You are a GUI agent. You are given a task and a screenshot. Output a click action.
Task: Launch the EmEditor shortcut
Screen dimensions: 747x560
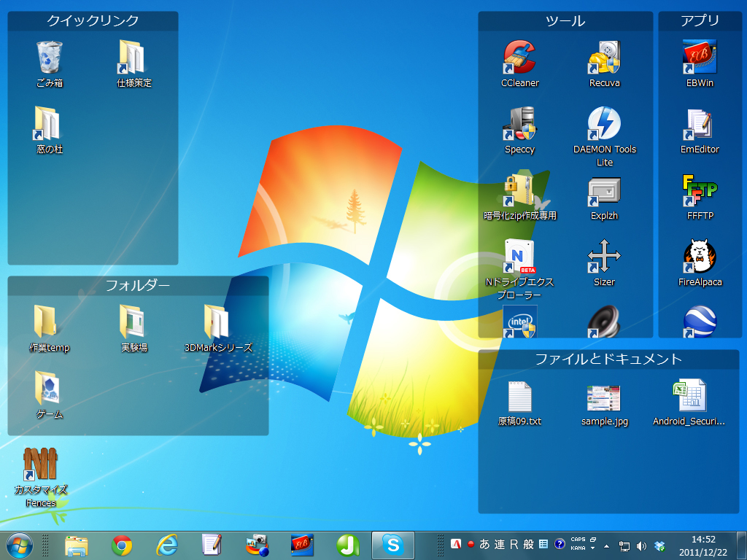click(700, 130)
